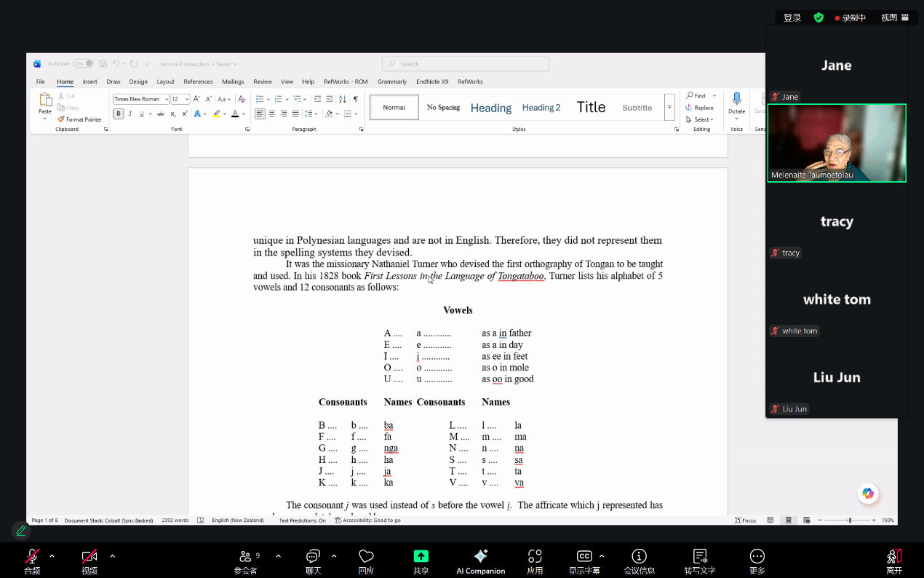Viewport: 924px width, 578px height.
Task: Open Zoom AI Companion
Action: [x=480, y=557]
